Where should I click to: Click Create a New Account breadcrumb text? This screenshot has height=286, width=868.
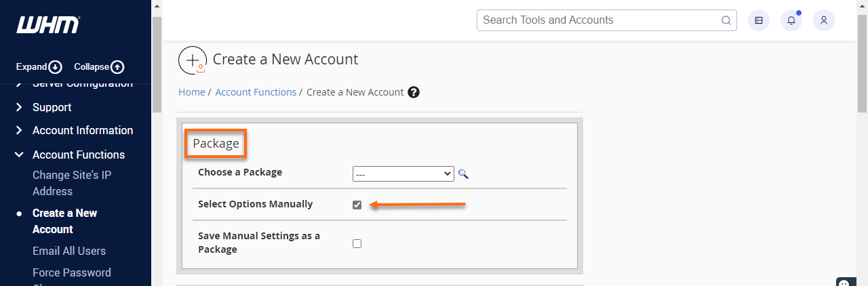(355, 92)
